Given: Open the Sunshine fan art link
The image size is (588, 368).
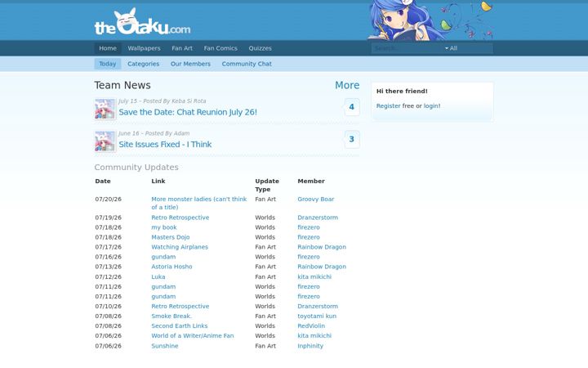Looking at the screenshot, I should (x=165, y=346).
